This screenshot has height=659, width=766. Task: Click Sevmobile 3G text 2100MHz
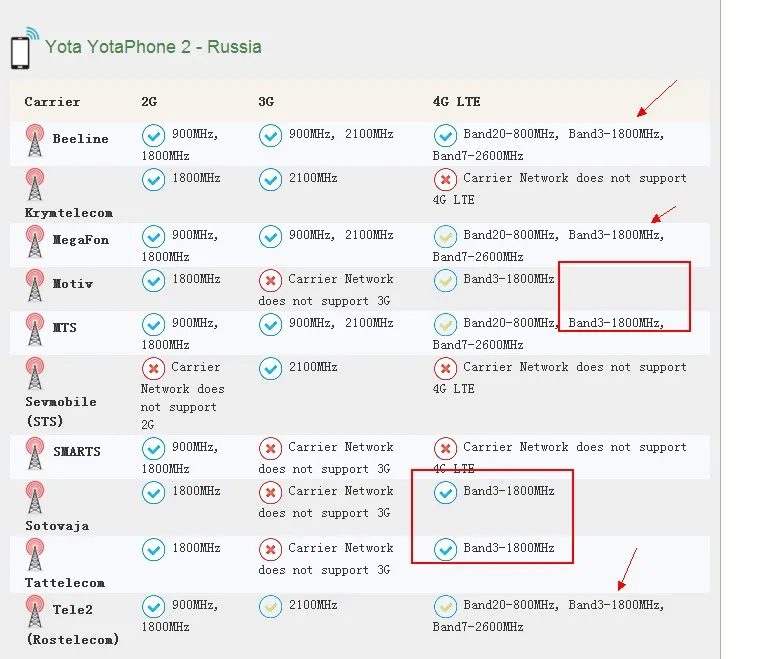313,367
